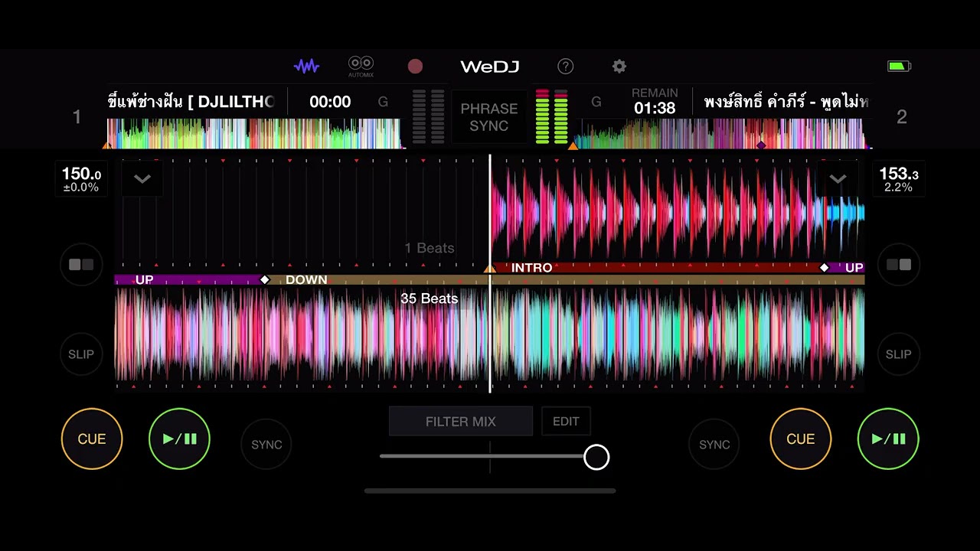Enable SYNC on deck 2

[714, 445]
